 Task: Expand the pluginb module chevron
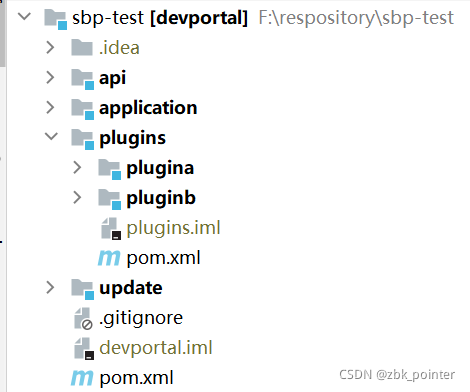[77, 197]
